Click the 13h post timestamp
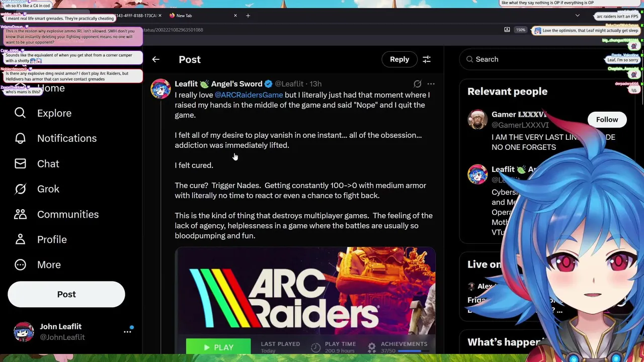The width and height of the screenshot is (644, 362). tap(315, 84)
